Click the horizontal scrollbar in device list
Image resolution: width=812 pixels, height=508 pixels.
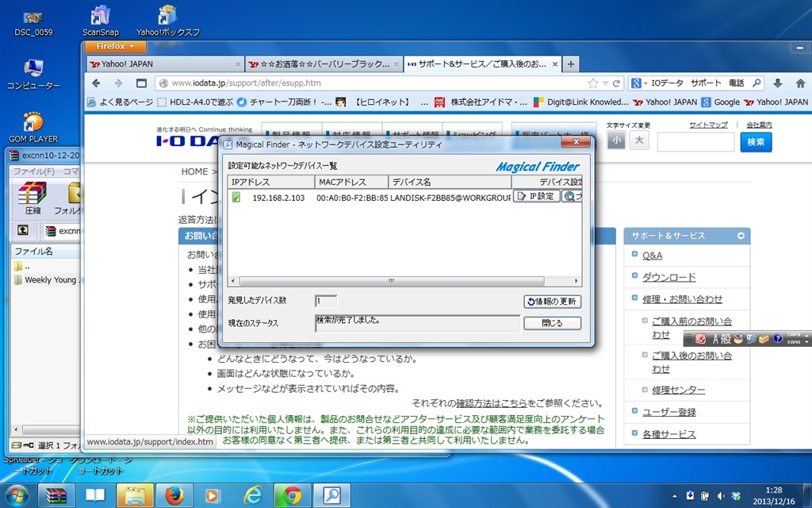point(392,281)
